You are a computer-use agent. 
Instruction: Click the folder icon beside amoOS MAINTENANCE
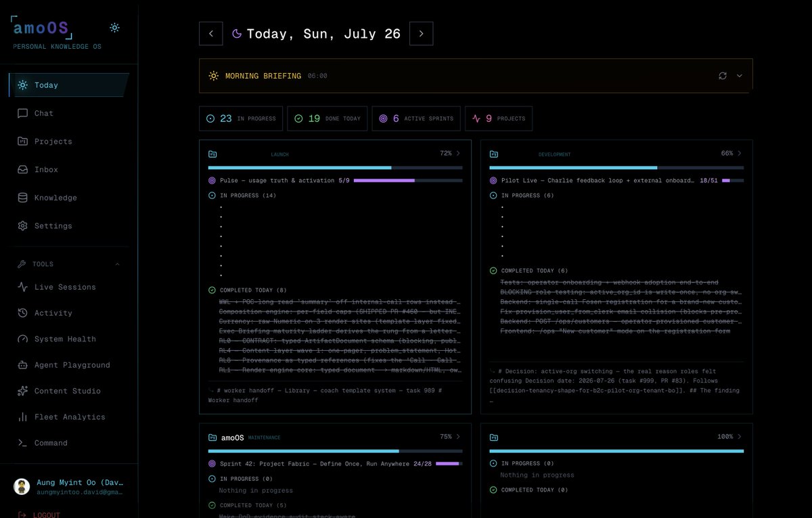[212, 437]
